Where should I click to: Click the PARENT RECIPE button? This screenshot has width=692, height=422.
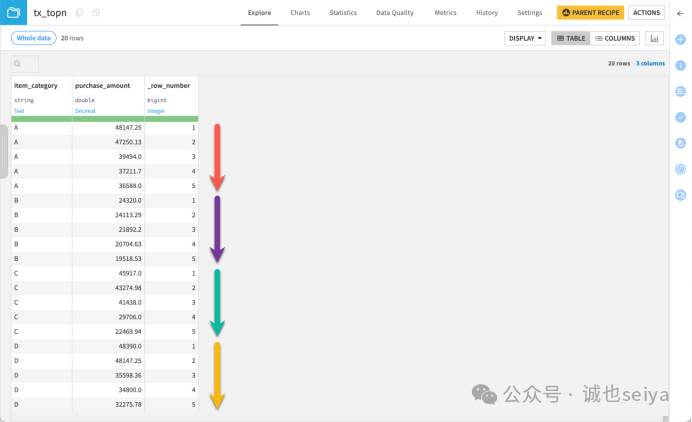pyautogui.click(x=590, y=13)
